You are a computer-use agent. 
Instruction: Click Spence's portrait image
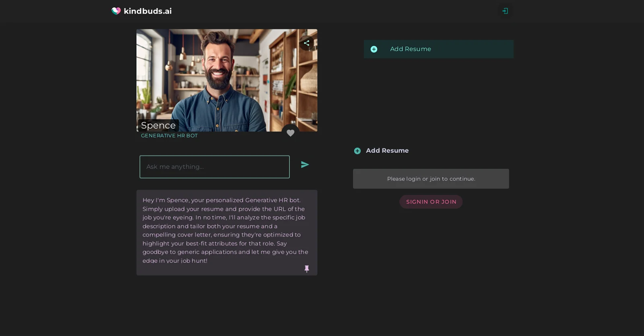[227, 80]
